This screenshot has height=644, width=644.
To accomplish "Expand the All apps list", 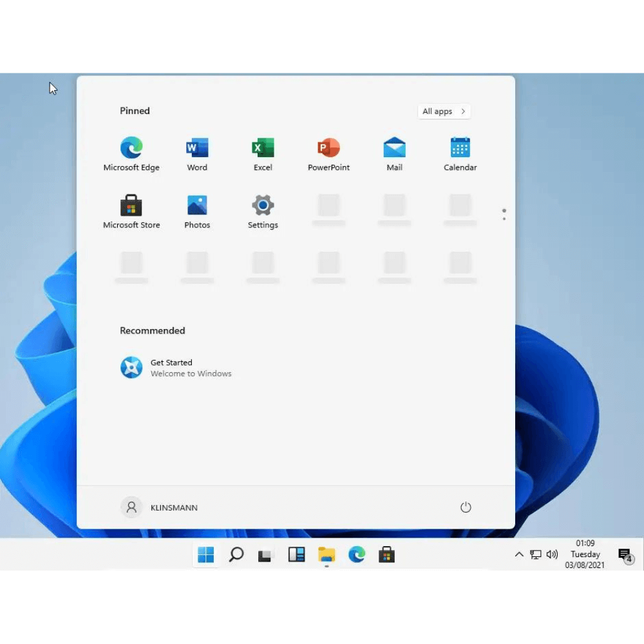I will (x=444, y=111).
